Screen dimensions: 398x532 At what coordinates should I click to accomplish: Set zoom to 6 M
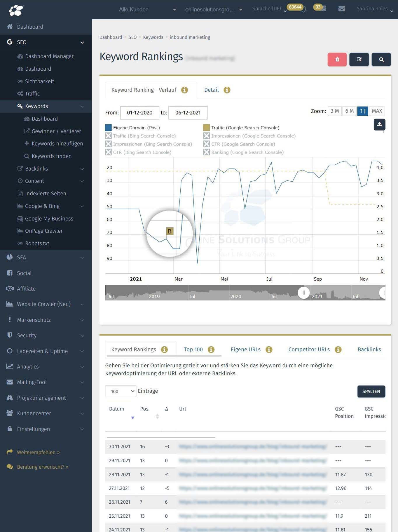coord(349,111)
